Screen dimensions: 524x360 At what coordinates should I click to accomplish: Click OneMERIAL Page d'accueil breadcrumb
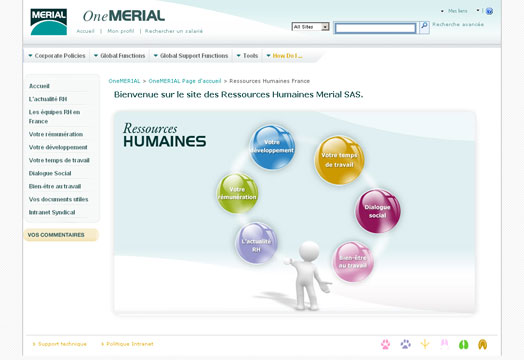[x=185, y=81]
